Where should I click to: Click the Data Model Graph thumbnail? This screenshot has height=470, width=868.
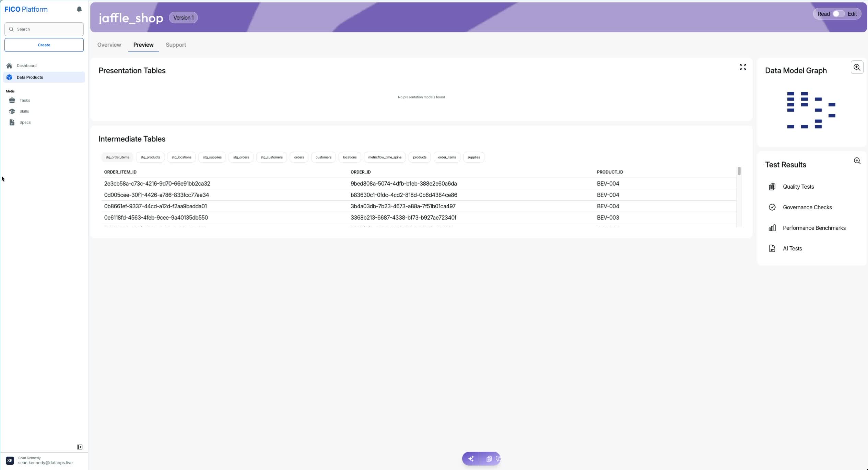[811, 110]
